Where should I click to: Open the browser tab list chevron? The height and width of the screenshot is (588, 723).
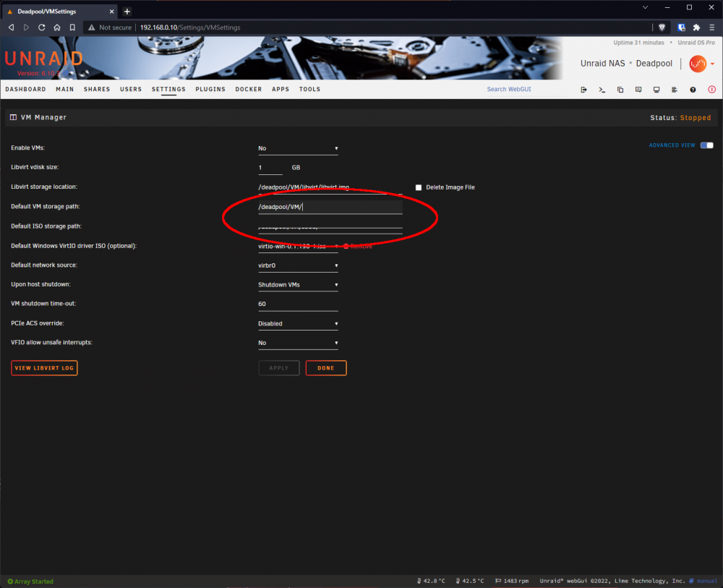point(645,7)
